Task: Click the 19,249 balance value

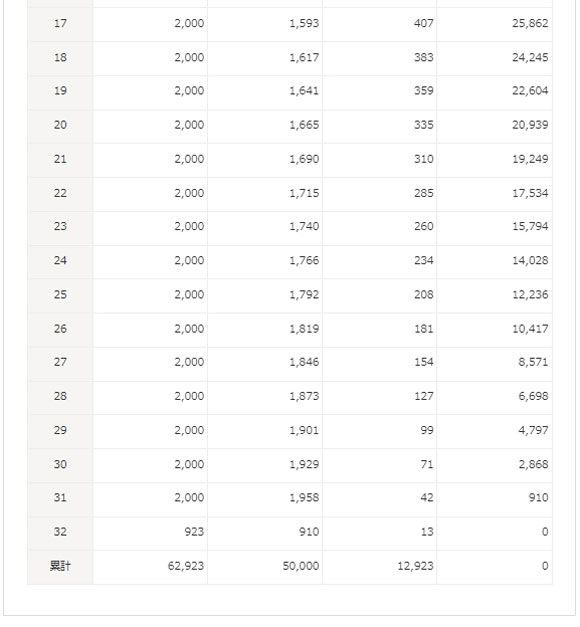Action: (x=530, y=159)
